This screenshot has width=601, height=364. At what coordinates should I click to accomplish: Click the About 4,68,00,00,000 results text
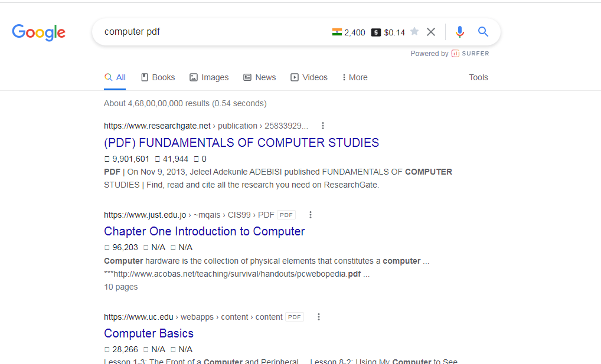point(185,103)
